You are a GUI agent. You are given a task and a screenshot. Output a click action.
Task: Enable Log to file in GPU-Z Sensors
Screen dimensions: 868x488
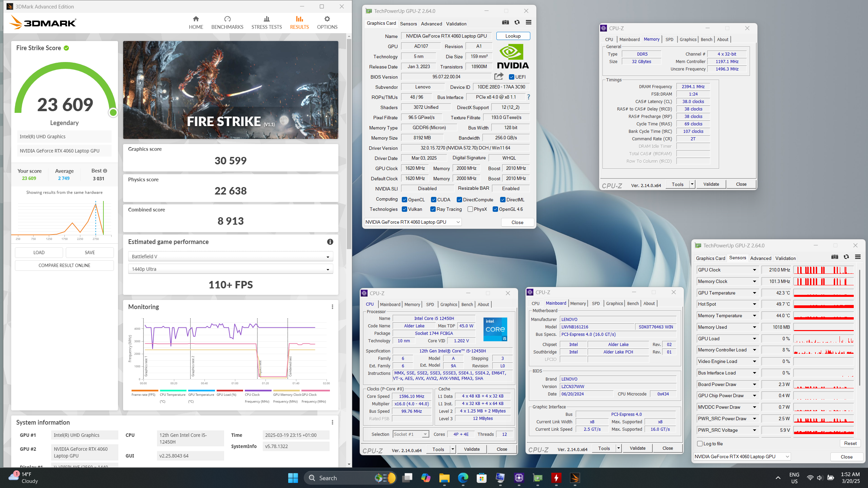click(x=699, y=444)
